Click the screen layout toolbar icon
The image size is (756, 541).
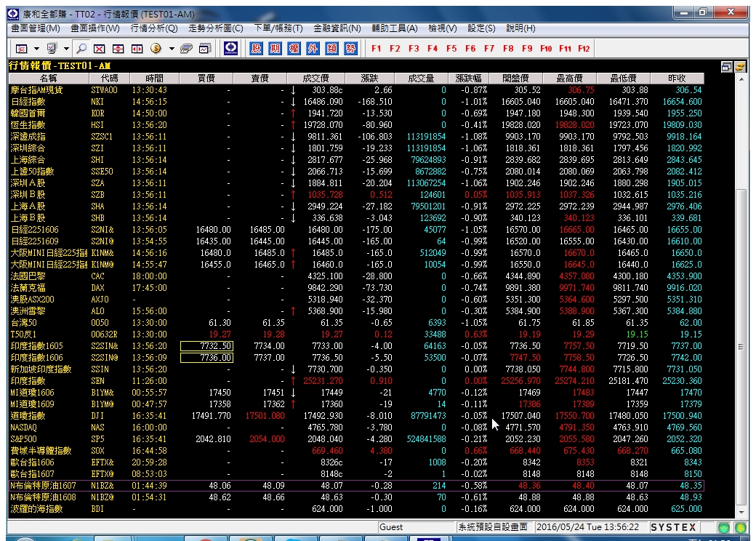pos(22,49)
